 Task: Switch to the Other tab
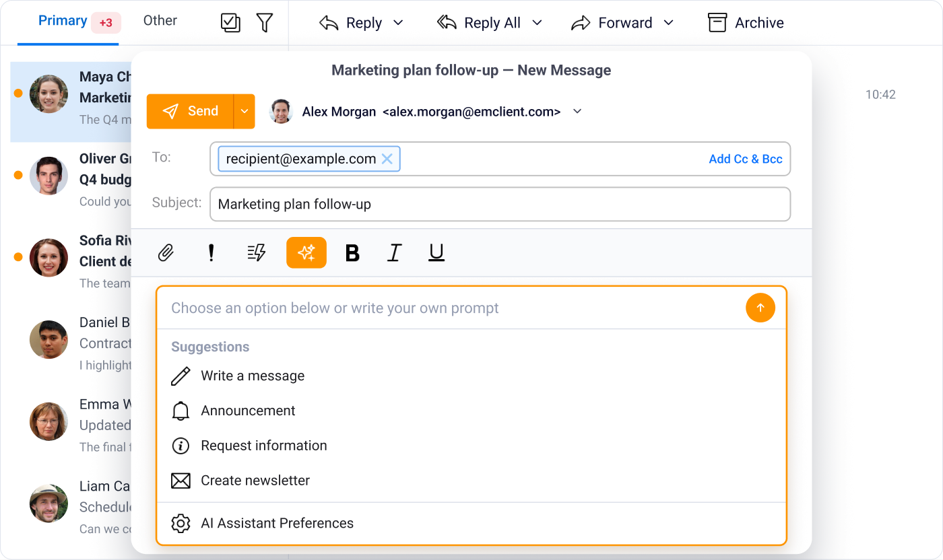pos(160,21)
